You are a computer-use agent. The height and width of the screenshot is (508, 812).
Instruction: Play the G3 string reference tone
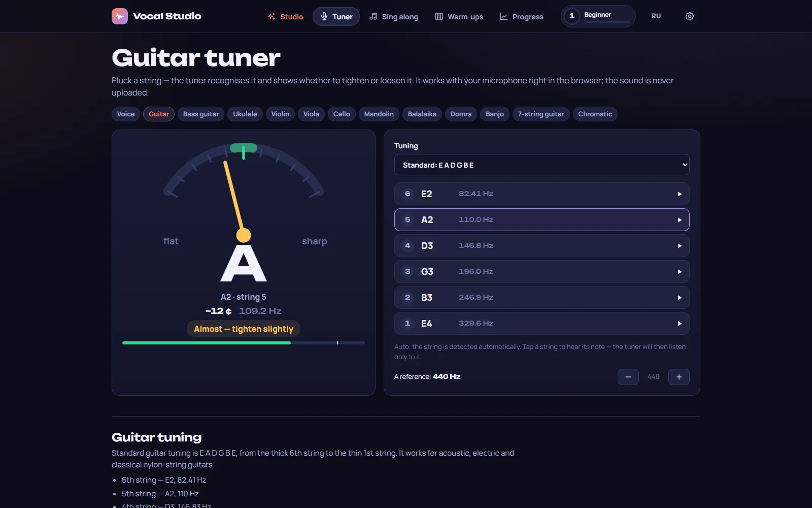[x=680, y=272]
